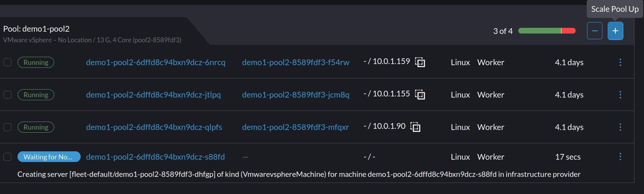
Task: Open actions menu for the s88fd machine
Action: point(620,157)
